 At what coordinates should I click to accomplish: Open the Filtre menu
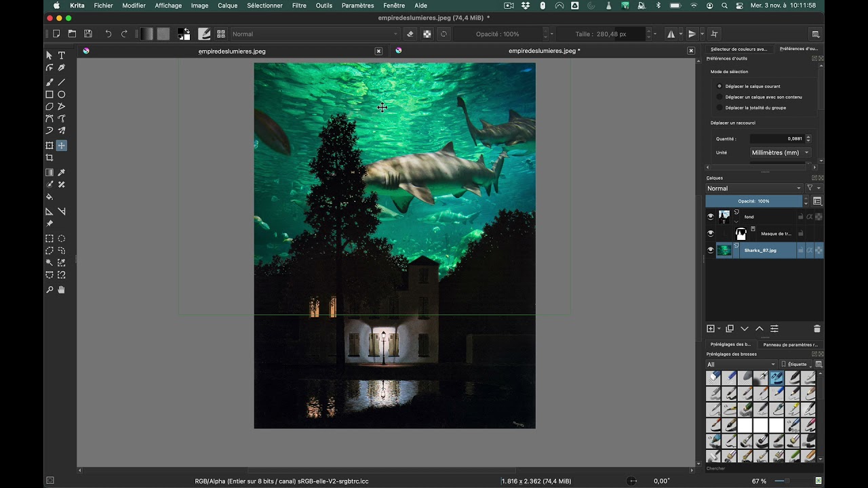click(x=299, y=5)
